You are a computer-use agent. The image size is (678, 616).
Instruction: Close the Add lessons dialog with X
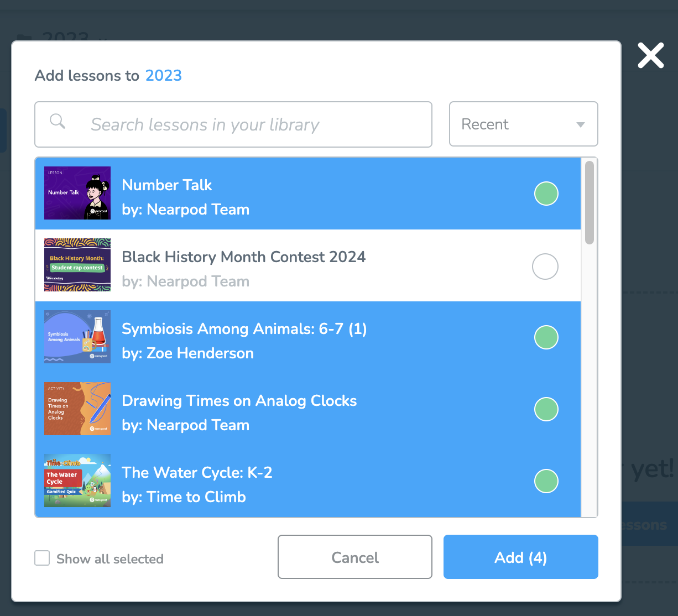(650, 55)
